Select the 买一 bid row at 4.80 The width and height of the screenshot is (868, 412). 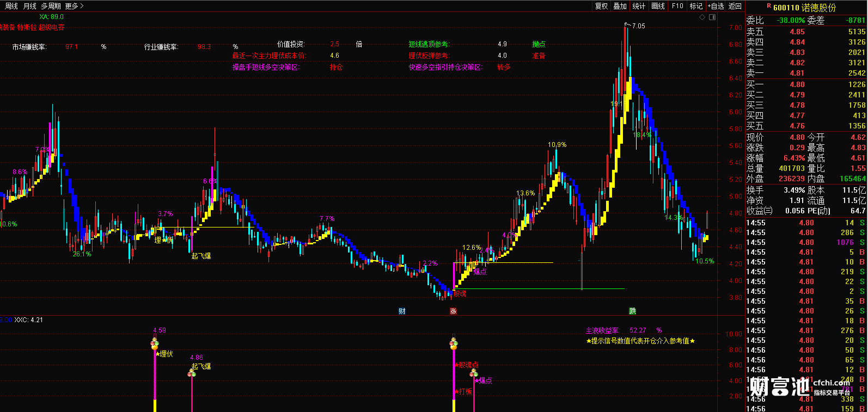coord(806,84)
